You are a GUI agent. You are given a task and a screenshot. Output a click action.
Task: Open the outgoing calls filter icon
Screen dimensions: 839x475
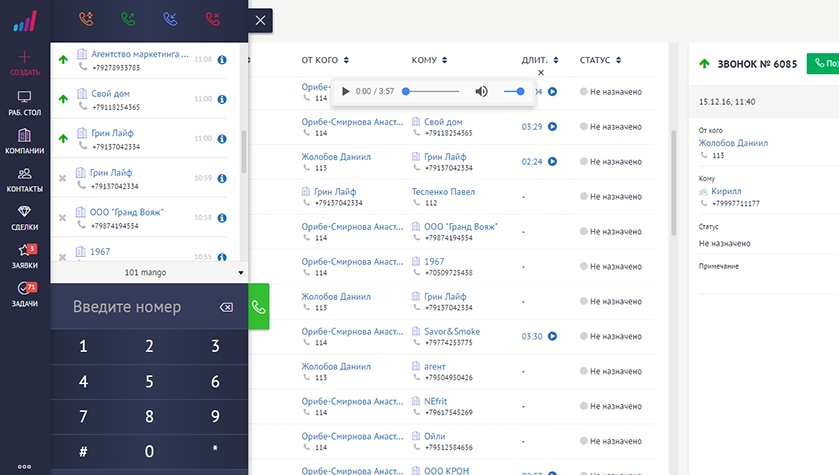click(x=86, y=19)
